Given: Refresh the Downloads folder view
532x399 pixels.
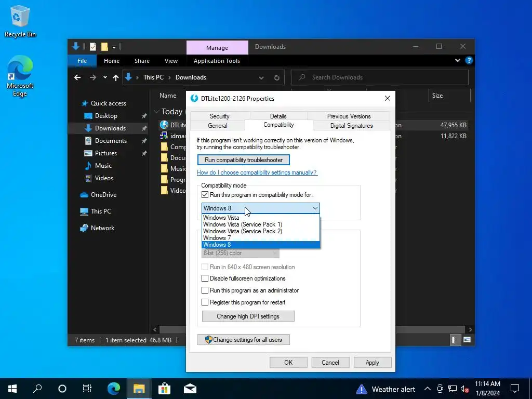Looking at the screenshot, I should coord(277,78).
